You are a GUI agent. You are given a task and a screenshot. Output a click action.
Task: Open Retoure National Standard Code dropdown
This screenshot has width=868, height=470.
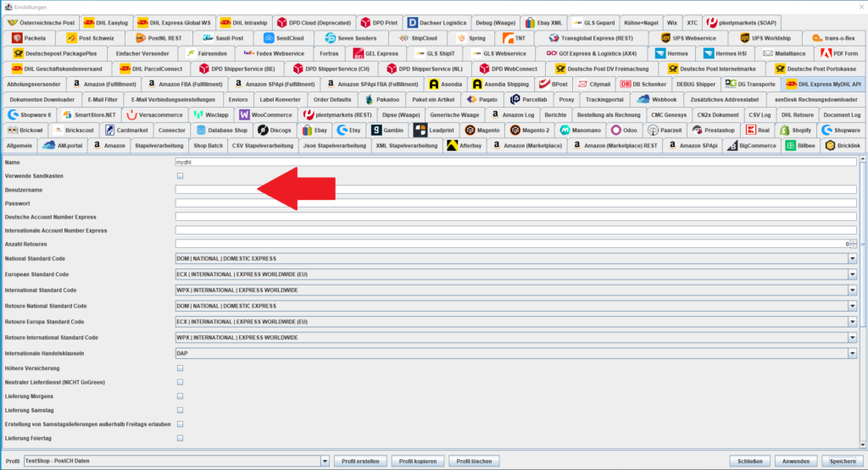852,306
